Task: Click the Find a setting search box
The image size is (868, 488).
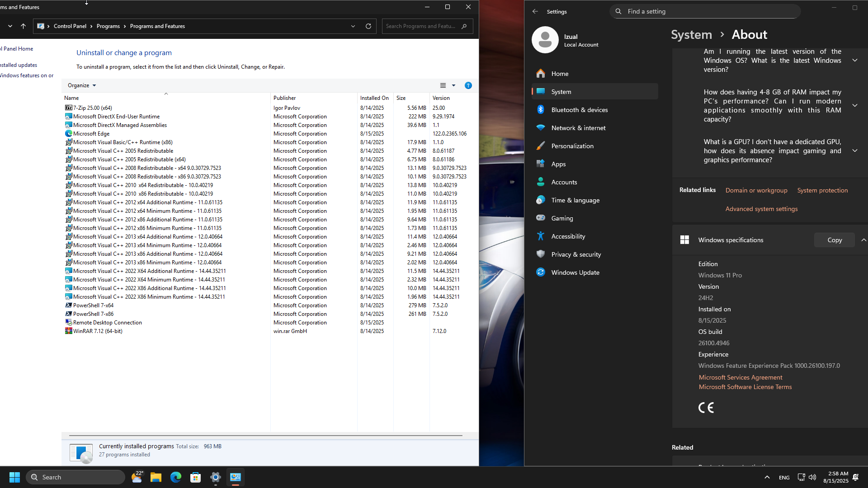Action: tap(705, 11)
